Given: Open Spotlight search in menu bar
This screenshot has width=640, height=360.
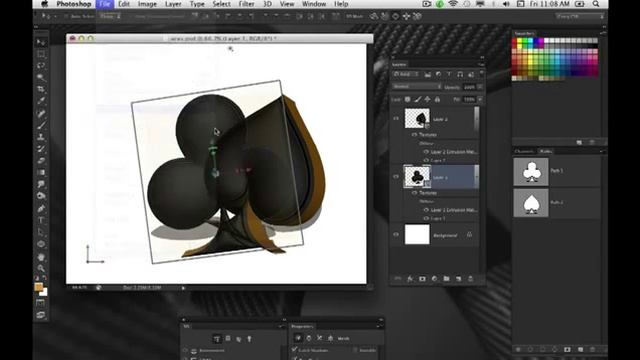Looking at the screenshot, I should [596, 4].
